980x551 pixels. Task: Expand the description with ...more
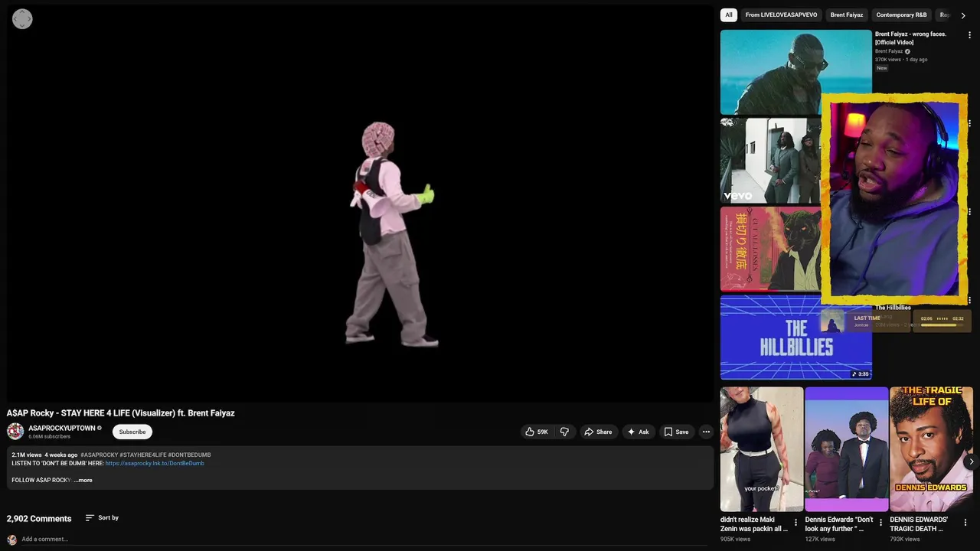pyautogui.click(x=83, y=480)
